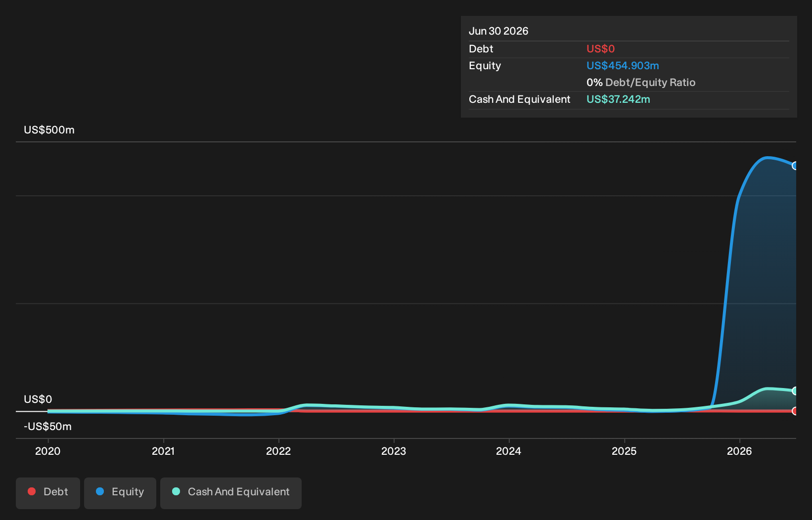Click the Debt row label in tooltip

pyautogui.click(x=481, y=49)
